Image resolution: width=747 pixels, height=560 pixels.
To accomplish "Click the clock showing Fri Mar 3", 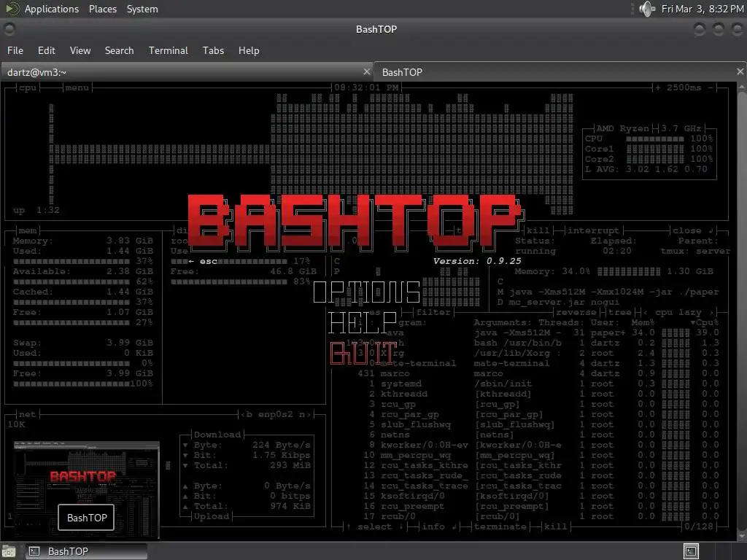I will pyautogui.click(x=703, y=9).
